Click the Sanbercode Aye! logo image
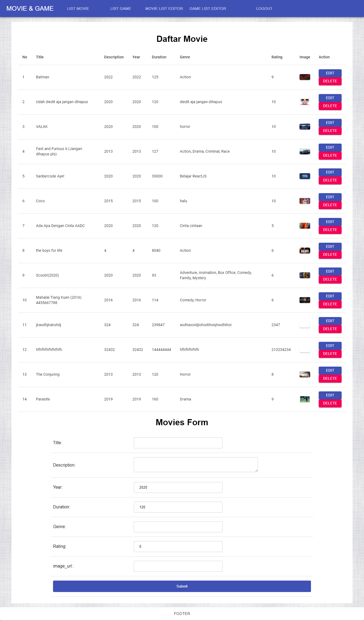The width and height of the screenshot is (364, 620). (x=305, y=176)
